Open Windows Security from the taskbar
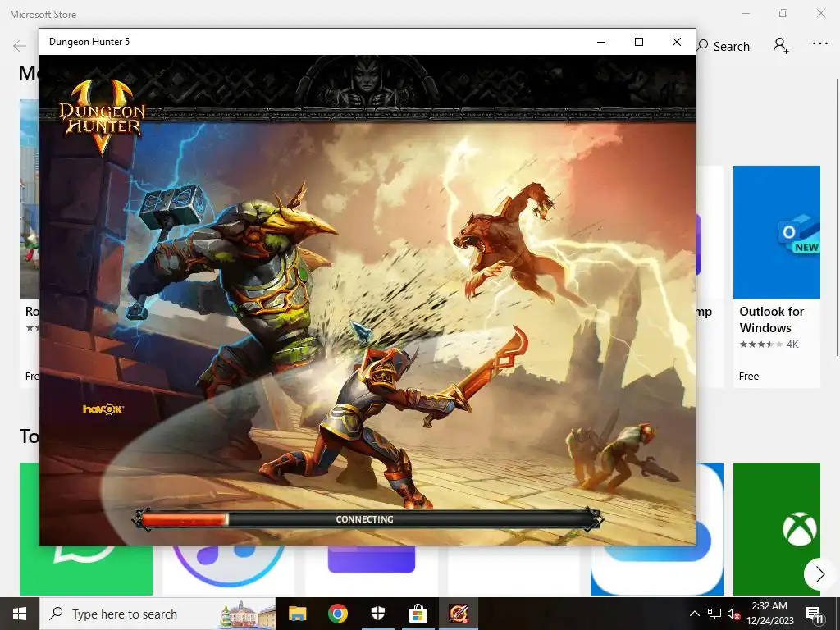840x630 pixels. coord(377,614)
